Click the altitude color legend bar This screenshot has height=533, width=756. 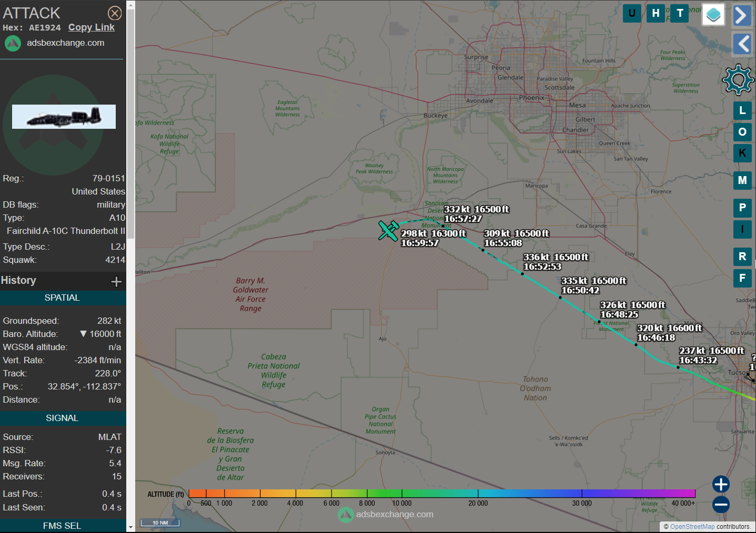(x=442, y=493)
